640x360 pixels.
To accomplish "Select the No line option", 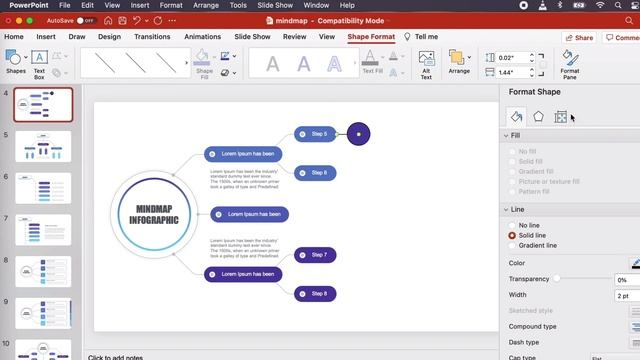I will (512, 225).
